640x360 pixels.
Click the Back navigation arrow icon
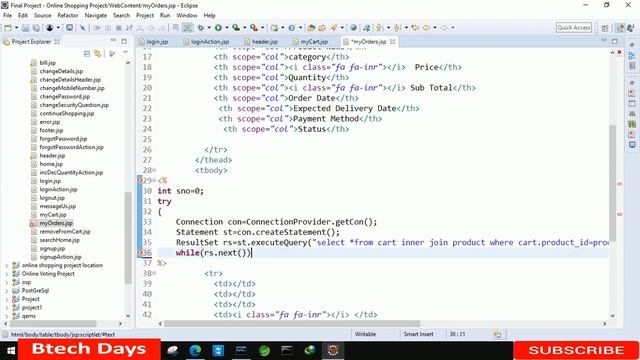426,28
